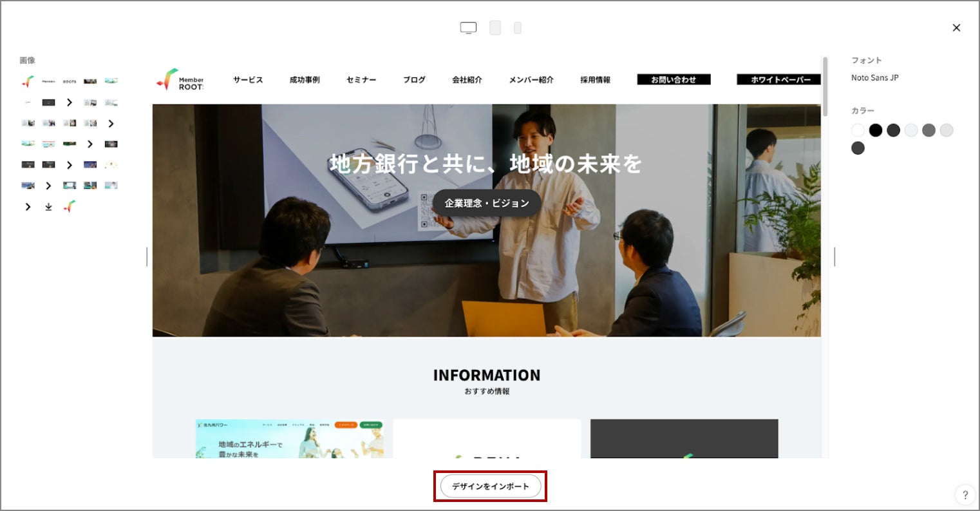The width and height of the screenshot is (980, 511).
Task: Open the 成功事例 menu item
Action: [305, 80]
